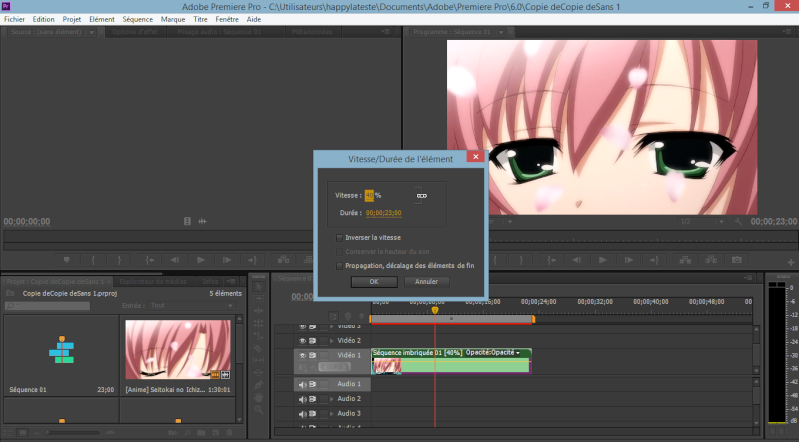The width and height of the screenshot is (799, 442).
Task: Toggle Vidéo 2 sync lock icon
Action: tap(312, 341)
